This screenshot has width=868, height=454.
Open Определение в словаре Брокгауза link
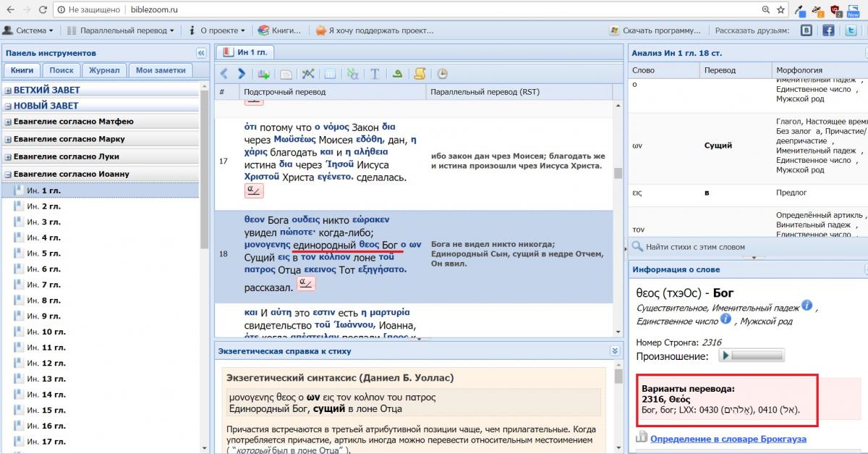[728, 439]
